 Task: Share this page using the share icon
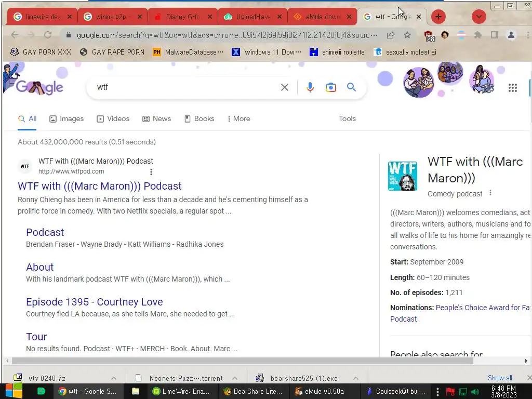391,35
